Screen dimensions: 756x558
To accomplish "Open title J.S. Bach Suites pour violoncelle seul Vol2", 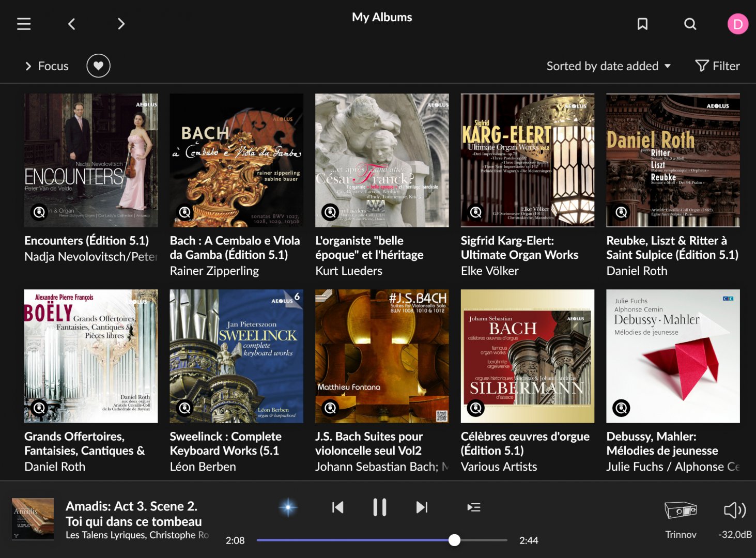I will (369, 444).
